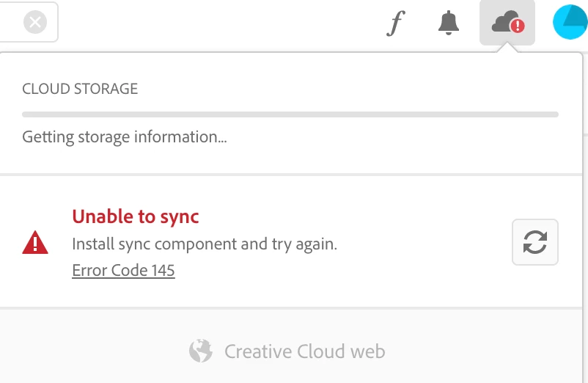Click the CLOUD STORAGE section title
The height and width of the screenshot is (383, 588).
pyautogui.click(x=80, y=90)
